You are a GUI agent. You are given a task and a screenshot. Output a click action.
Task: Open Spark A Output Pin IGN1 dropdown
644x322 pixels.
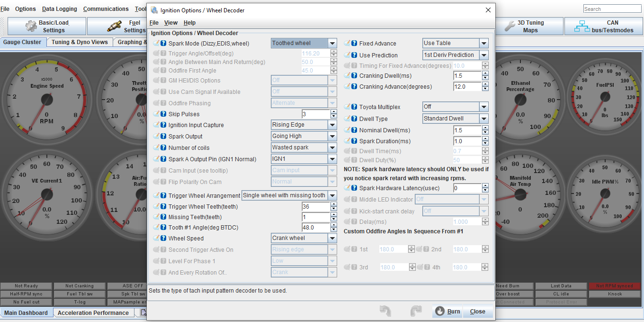pos(332,159)
